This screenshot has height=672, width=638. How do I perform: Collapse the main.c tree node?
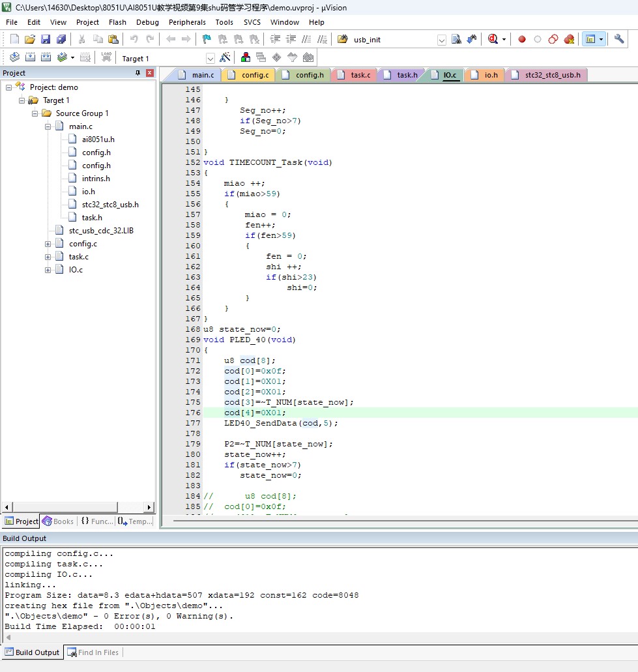(48, 127)
